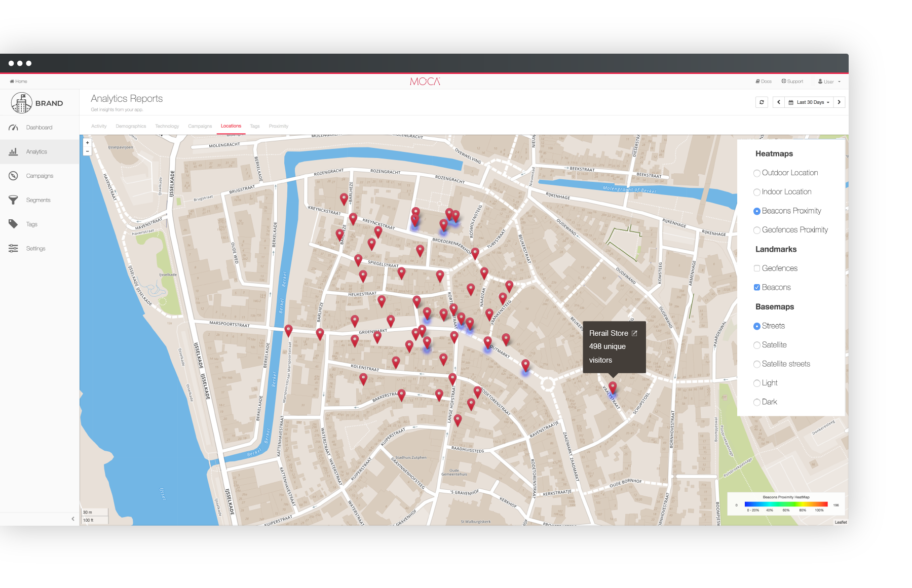Select the Dark basemap
Image resolution: width=912 pixels, height=588 pixels.
click(x=757, y=402)
